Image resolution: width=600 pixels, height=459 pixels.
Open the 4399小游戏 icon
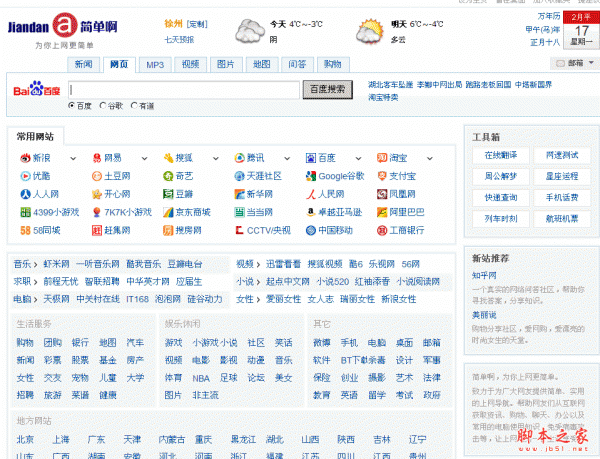pyautogui.click(x=25, y=212)
